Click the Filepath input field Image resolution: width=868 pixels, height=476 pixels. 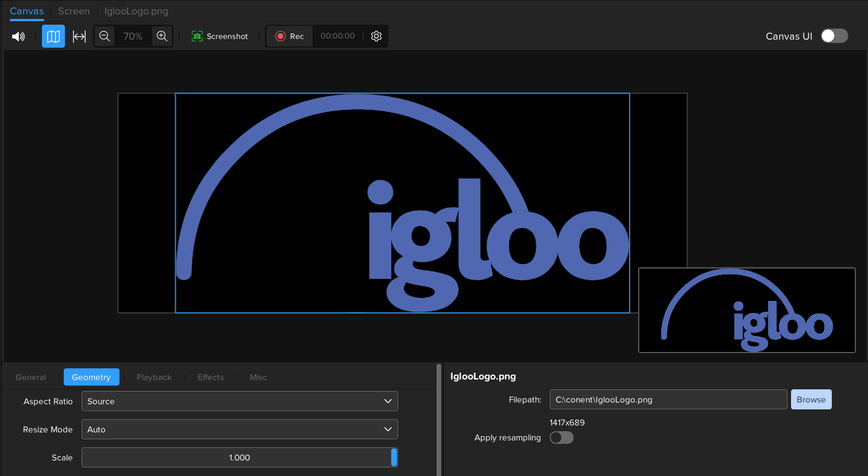pos(668,400)
